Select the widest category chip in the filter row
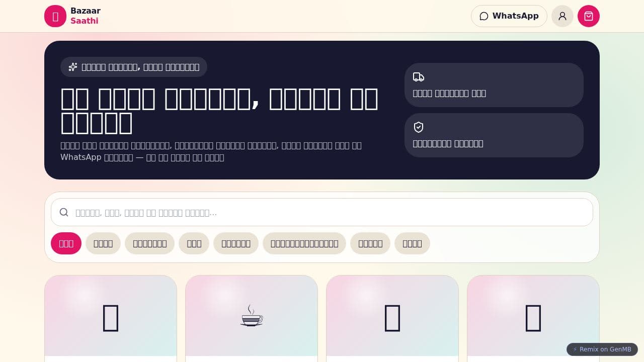The image size is (644, 362). 304,243
